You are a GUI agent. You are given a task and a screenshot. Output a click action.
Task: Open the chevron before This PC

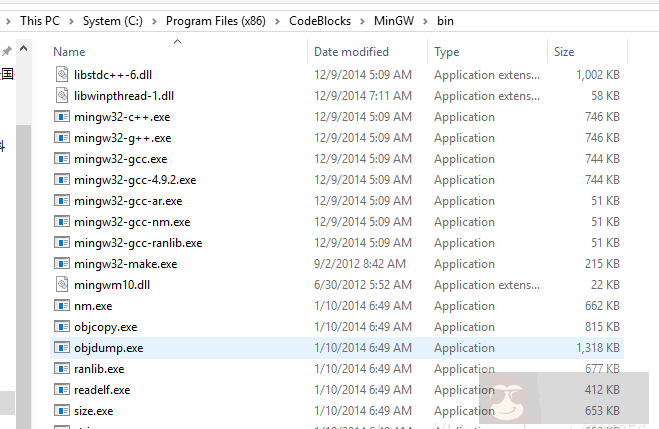[x=8, y=21]
